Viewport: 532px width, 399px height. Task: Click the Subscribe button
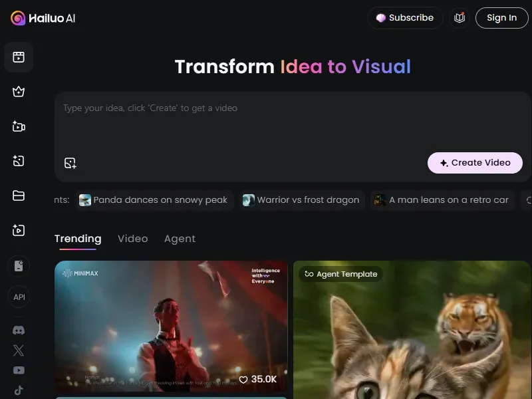tap(405, 18)
